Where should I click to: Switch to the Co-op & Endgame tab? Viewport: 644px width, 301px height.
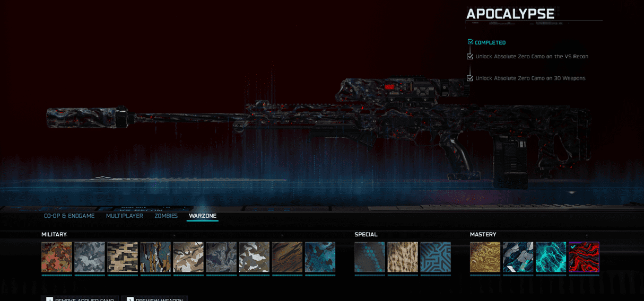[x=69, y=216]
